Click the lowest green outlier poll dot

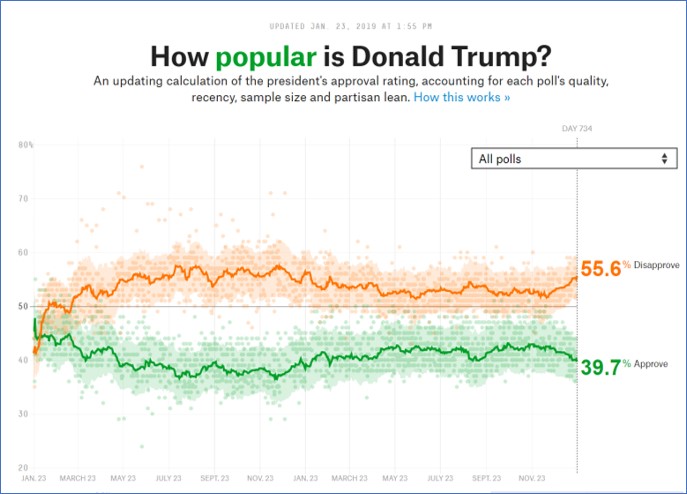141,446
